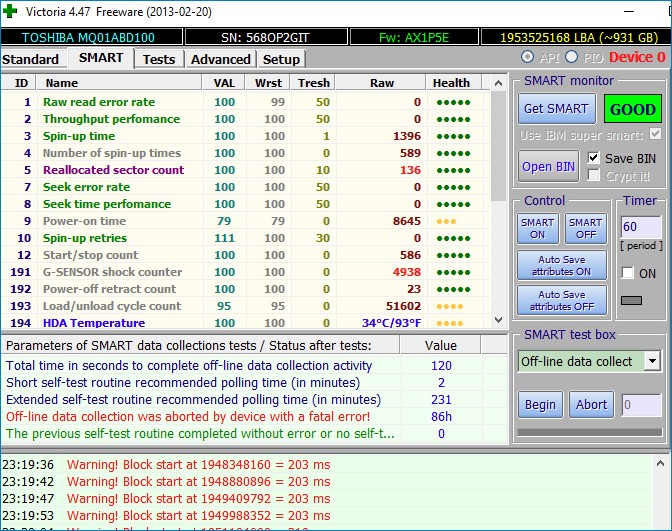Expand the Off-line data collect dropdown
This screenshot has height=531, width=672.
tap(652, 361)
